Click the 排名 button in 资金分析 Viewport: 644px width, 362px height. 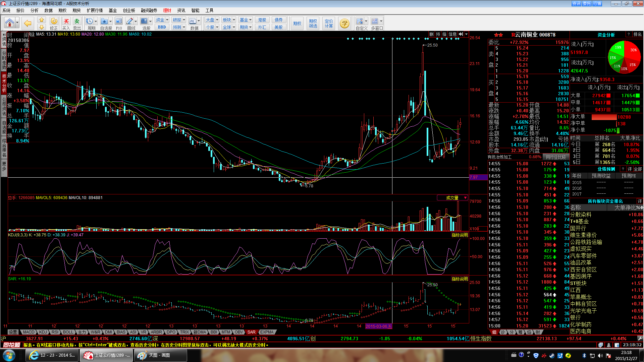click(x=637, y=35)
